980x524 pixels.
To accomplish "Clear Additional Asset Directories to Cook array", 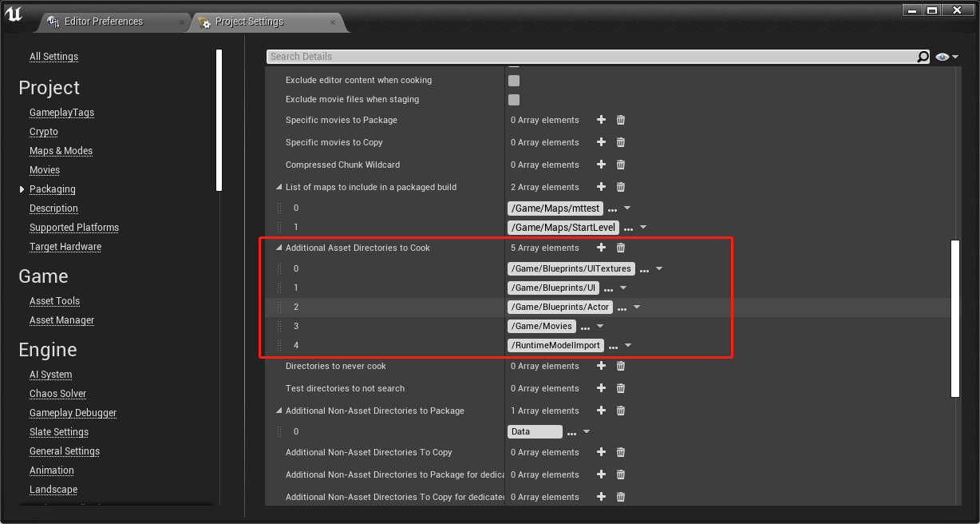I will point(621,248).
